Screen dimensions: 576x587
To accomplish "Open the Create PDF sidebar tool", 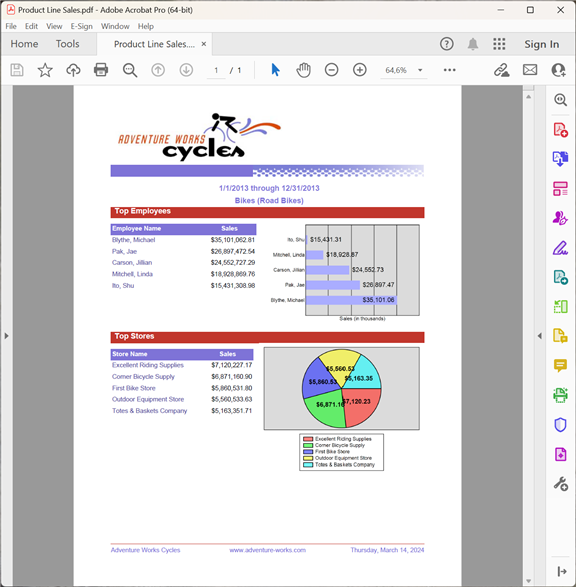I will pyautogui.click(x=560, y=130).
